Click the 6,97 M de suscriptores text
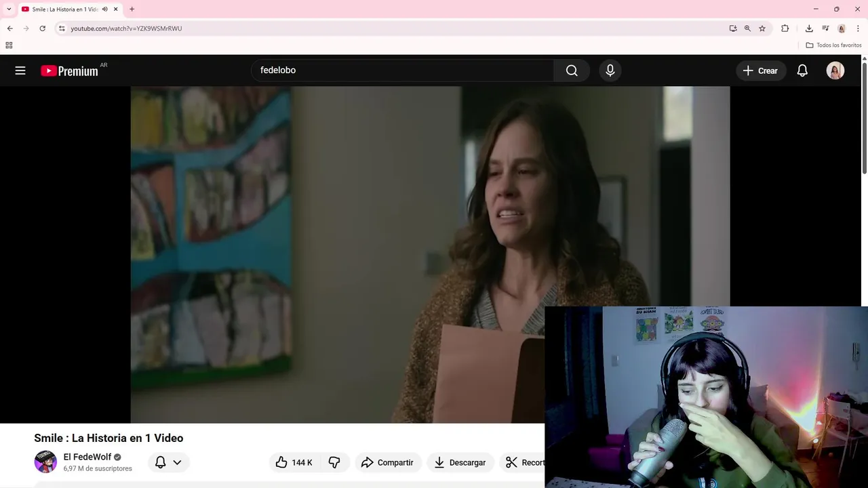Image resolution: width=868 pixels, height=488 pixels. tap(98, 468)
